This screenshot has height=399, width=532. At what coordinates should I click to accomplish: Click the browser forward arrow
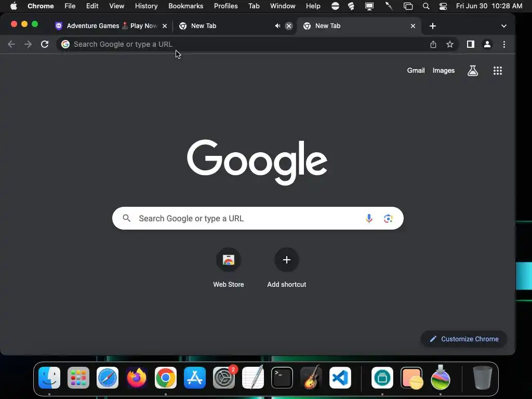coord(28,44)
